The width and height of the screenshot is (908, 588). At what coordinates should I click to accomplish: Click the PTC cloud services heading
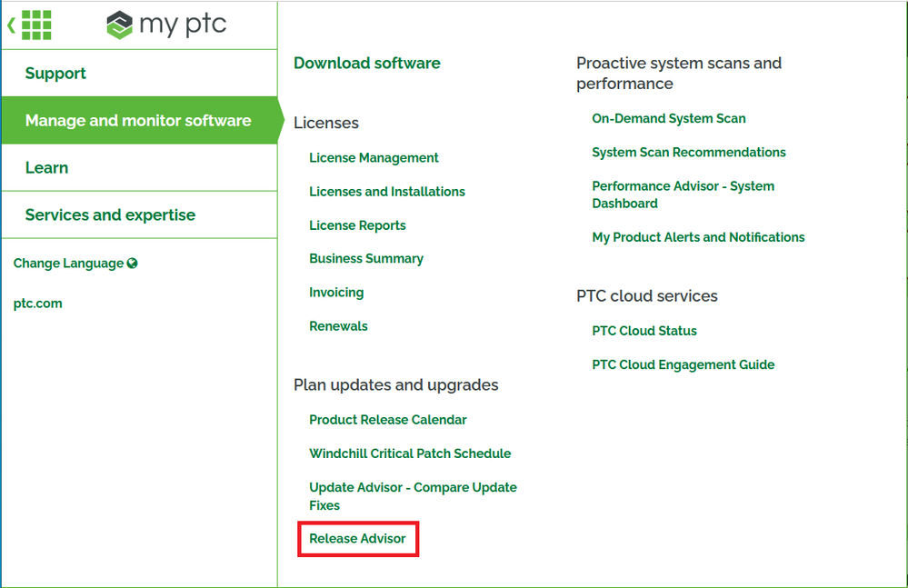point(647,295)
